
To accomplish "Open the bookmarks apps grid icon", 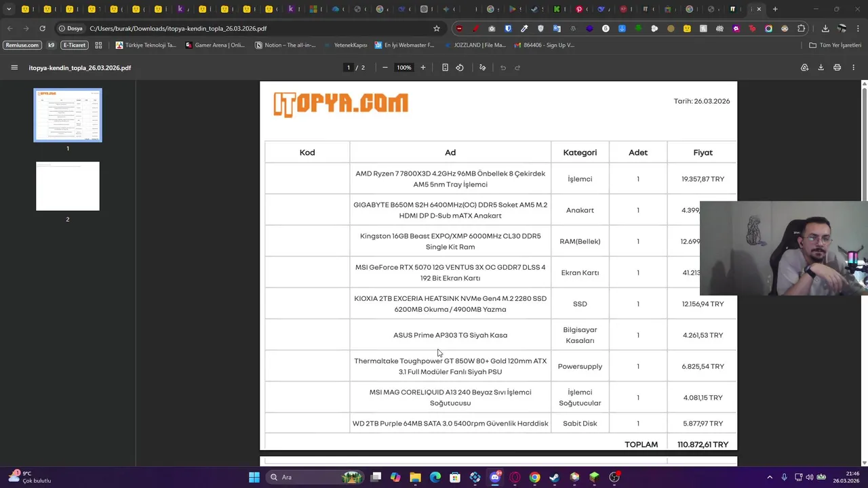I will (x=98, y=45).
